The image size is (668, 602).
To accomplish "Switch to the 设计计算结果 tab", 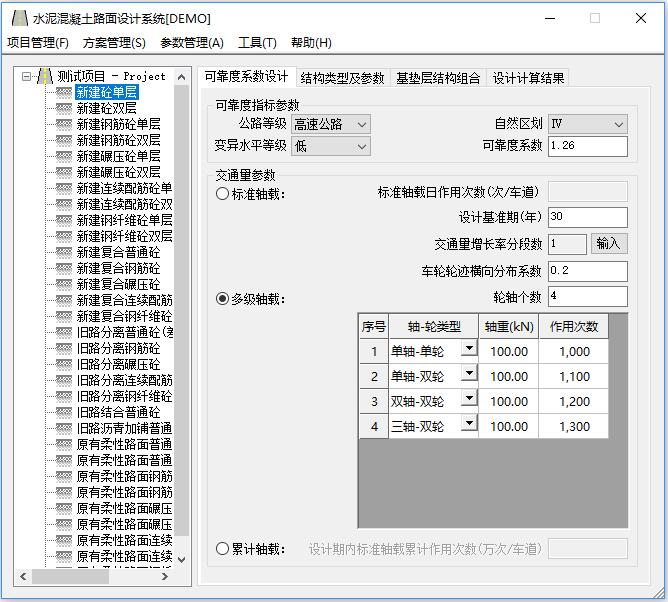I will point(528,78).
